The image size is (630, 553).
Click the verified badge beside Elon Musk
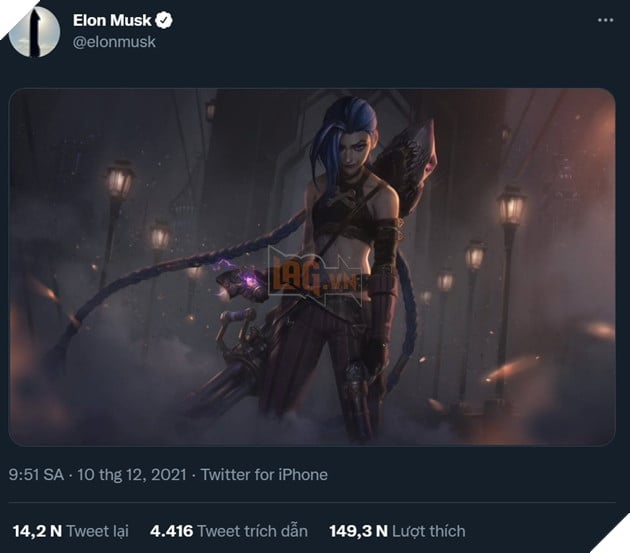point(163,20)
